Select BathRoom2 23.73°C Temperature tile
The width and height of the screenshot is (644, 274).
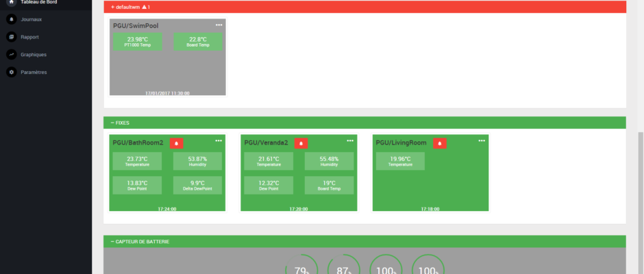(x=137, y=161)
